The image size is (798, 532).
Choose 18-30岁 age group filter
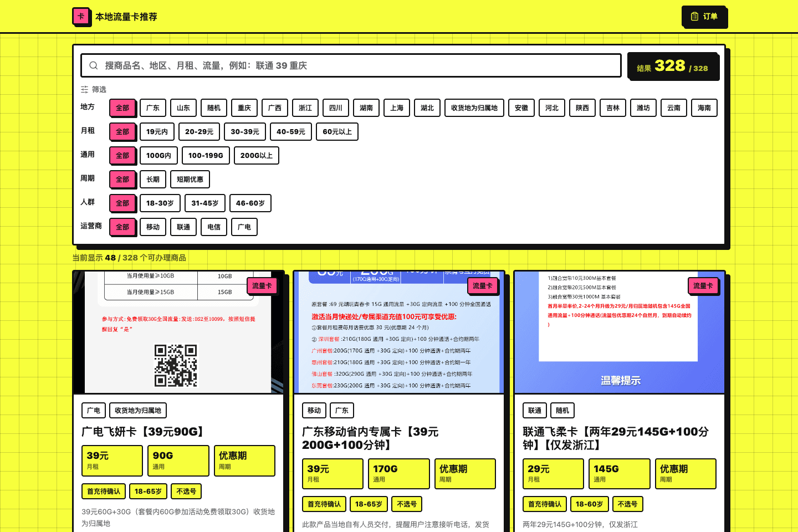(x=160, y=203)
